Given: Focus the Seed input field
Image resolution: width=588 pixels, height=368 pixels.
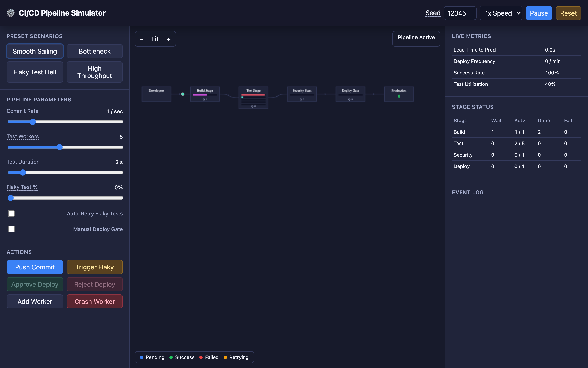Looking at the screenshot, I should (x=460, y=13).
